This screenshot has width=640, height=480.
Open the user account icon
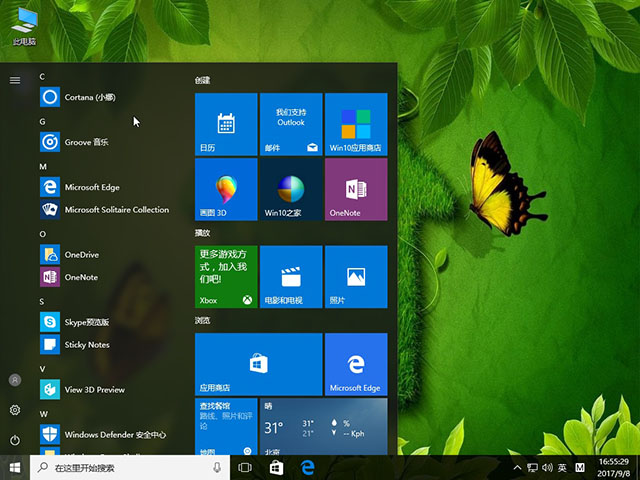(15, 380)
